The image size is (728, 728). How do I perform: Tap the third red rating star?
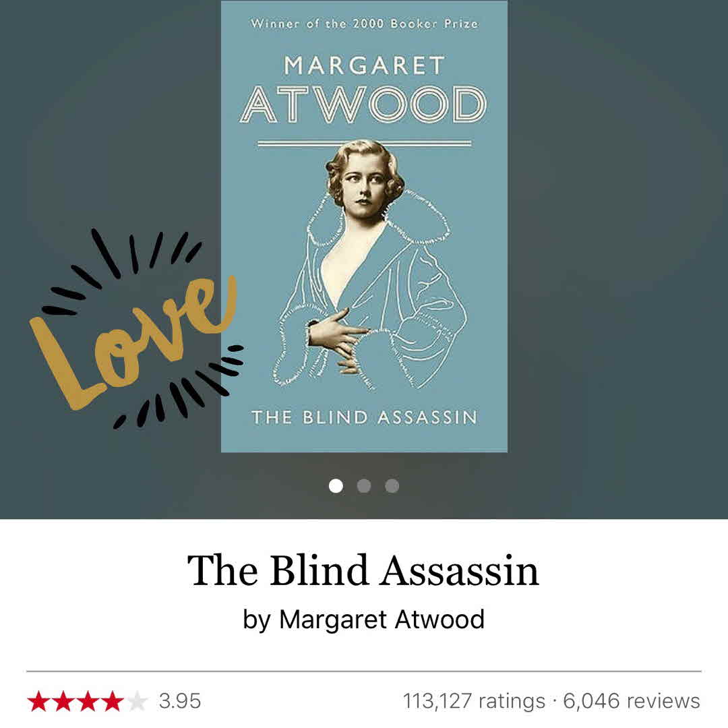(88, 701)
